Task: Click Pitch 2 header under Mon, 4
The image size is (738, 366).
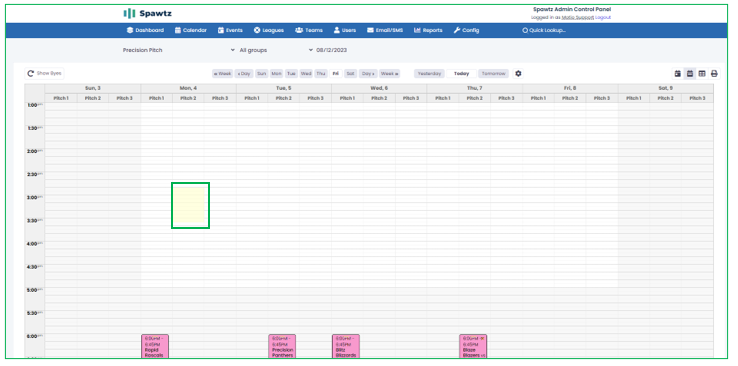Action: [188, 98]
